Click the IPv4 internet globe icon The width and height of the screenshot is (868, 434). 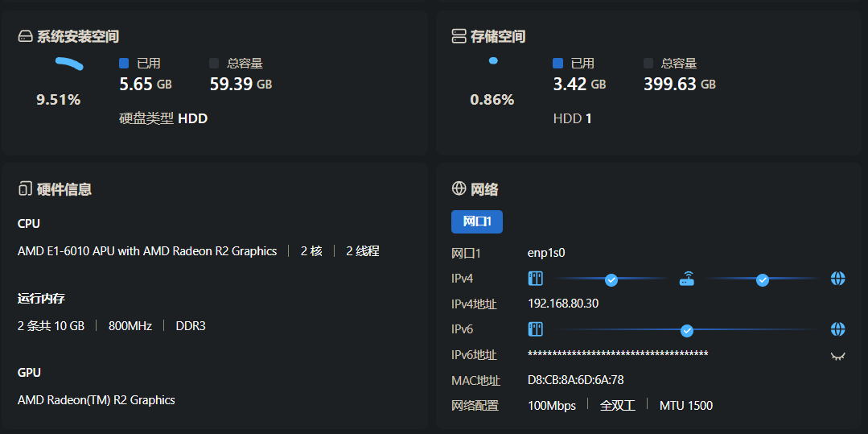838,279
